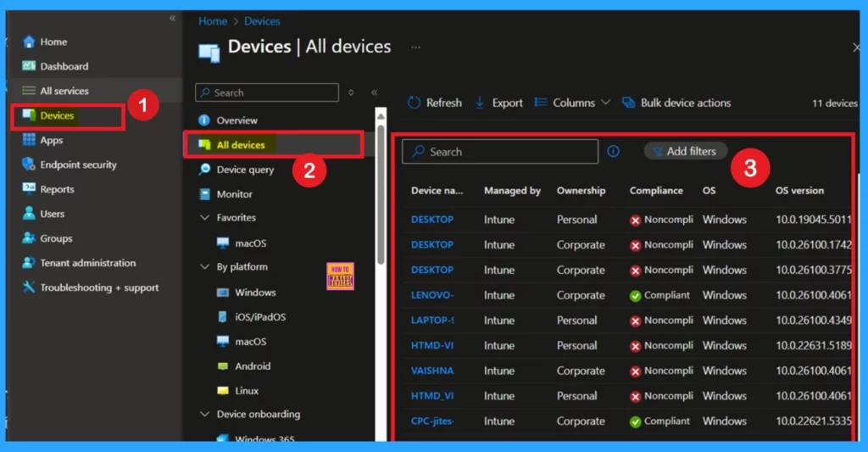Image resolution: width=868 pixels, height=452 pixels.
Task: Click OS version 10.0.19045.5011 cell
Action: 813,220
